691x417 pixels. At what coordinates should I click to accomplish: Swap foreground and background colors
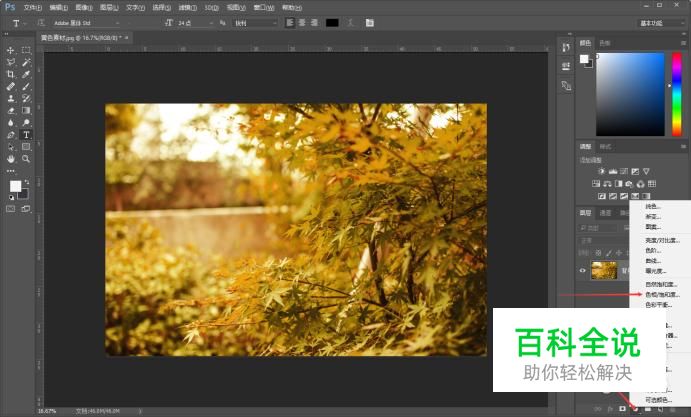click(27, 182)
